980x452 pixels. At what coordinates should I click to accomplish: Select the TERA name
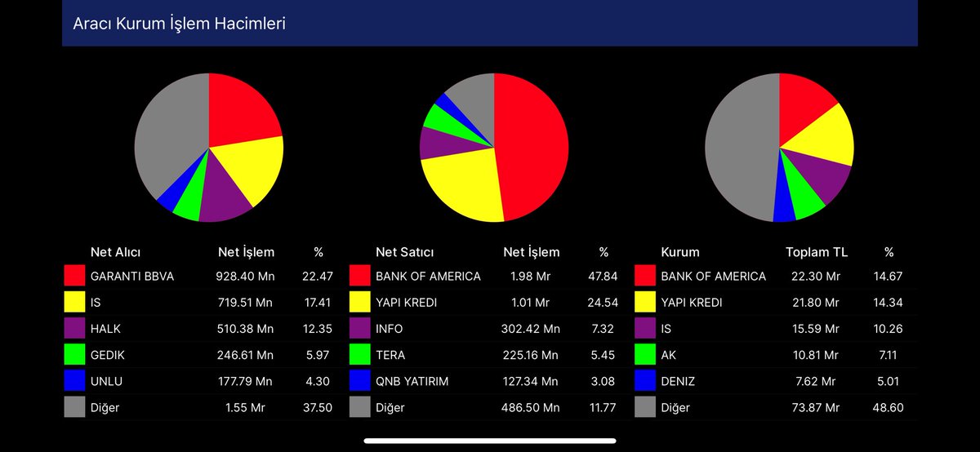[390, 355]
